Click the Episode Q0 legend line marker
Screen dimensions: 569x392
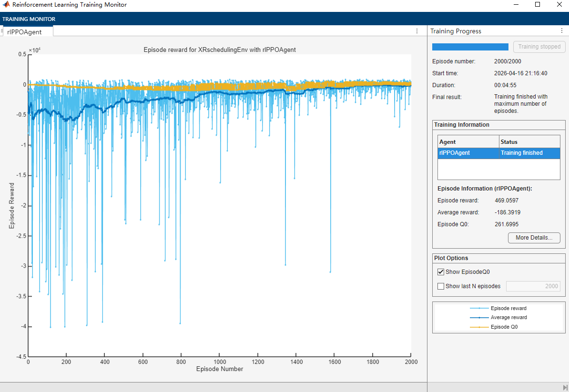[x=479, y=327]
